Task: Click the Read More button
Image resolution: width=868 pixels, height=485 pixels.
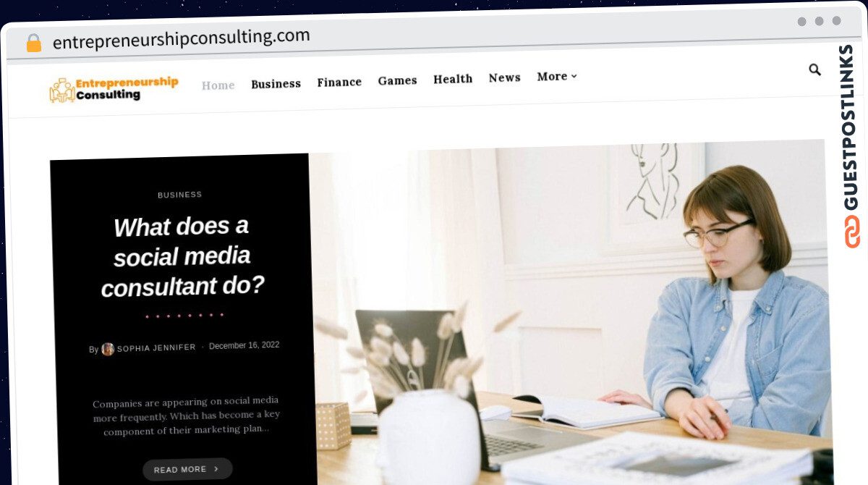Action: 187,469
